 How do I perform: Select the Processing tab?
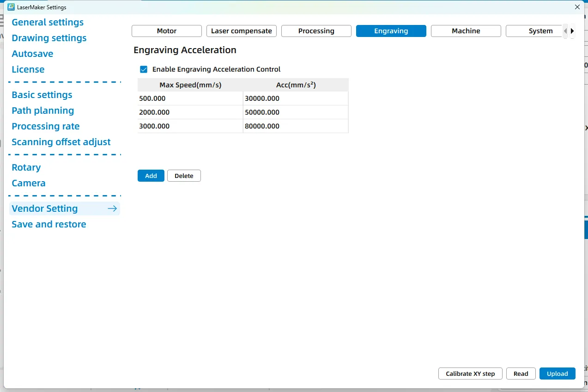[316, 31]
